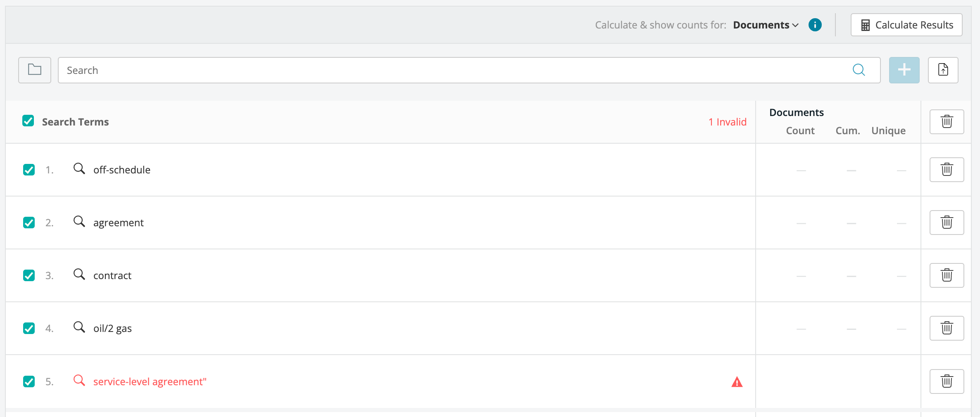
Task: Click magnifier icon beside oil/2 gas
Action: (79, 327)
